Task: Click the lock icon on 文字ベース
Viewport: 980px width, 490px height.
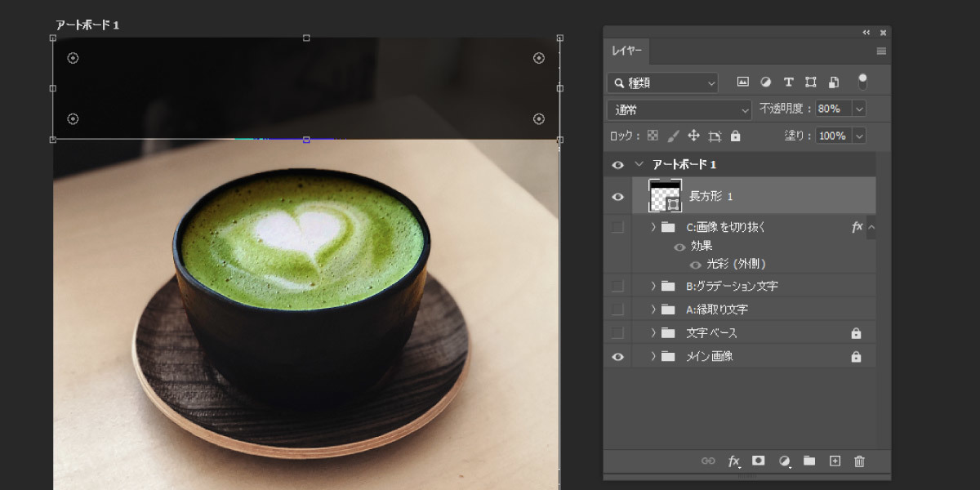Action: pos(856,333)
